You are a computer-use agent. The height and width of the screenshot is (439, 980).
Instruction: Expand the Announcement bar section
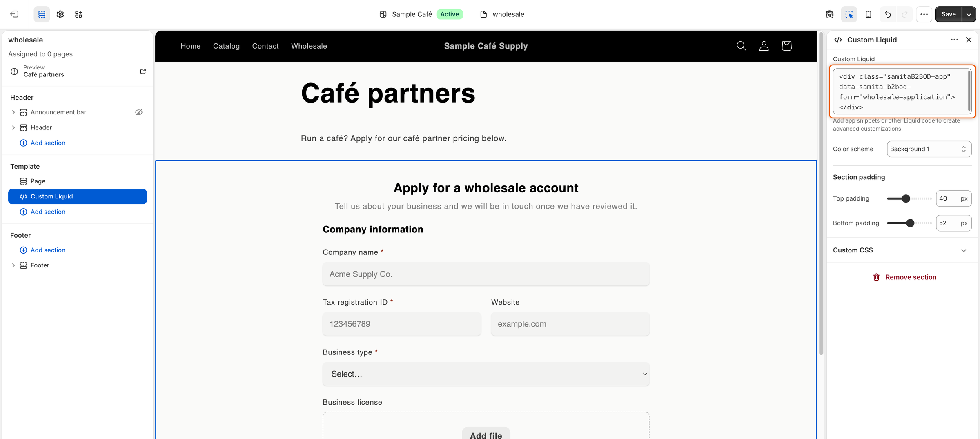pos(13,112)
